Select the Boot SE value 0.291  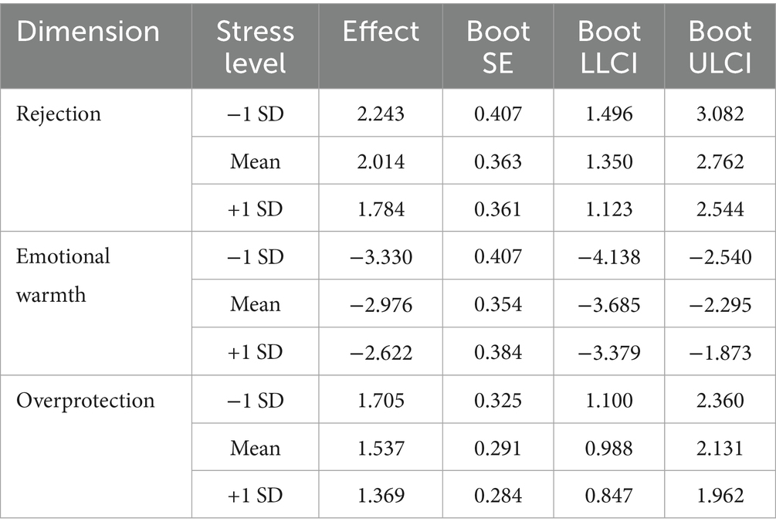498,449
